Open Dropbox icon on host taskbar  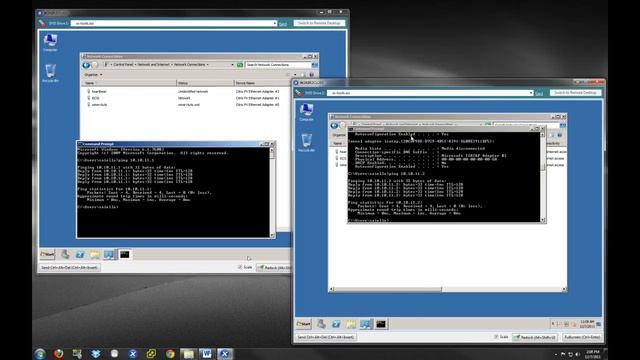point(96,354)
